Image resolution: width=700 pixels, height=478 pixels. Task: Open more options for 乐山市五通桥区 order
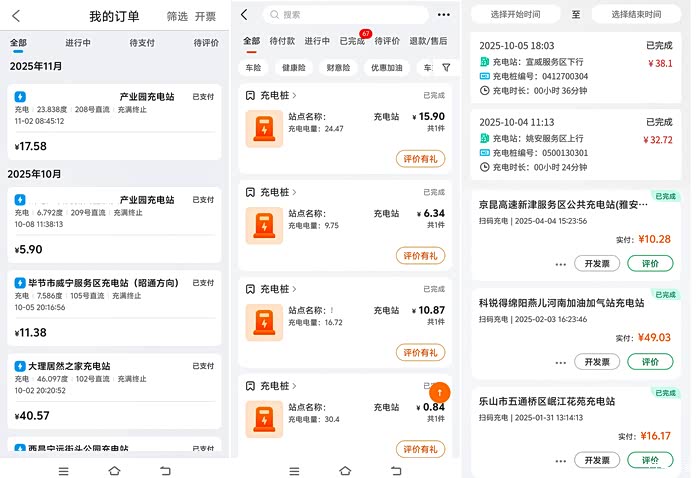point(561,461)
